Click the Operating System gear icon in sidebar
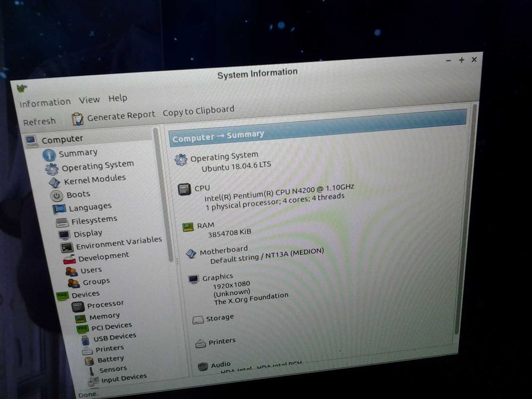The height and width of the screenshot is (399, 532). coord(52,169)
